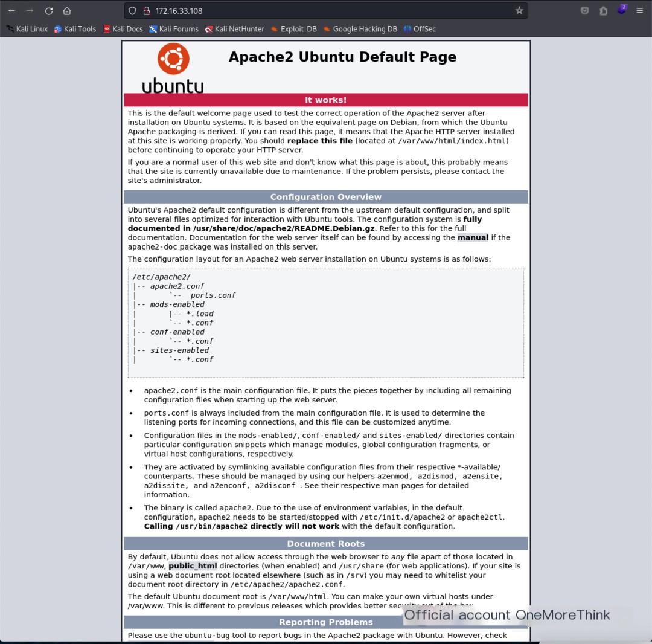This screenshot has width=652, height=644.
Task: Follow the public_html link
Action: (x=193, y=566)
